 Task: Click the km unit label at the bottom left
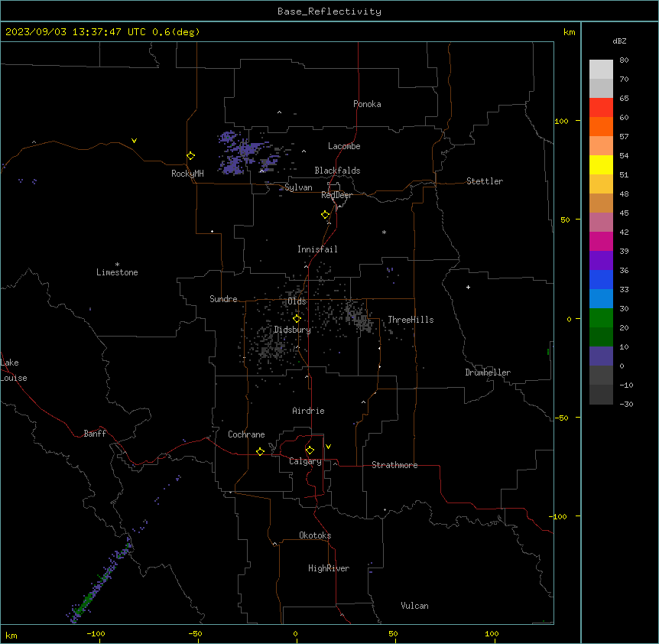(x=11, y=635)
